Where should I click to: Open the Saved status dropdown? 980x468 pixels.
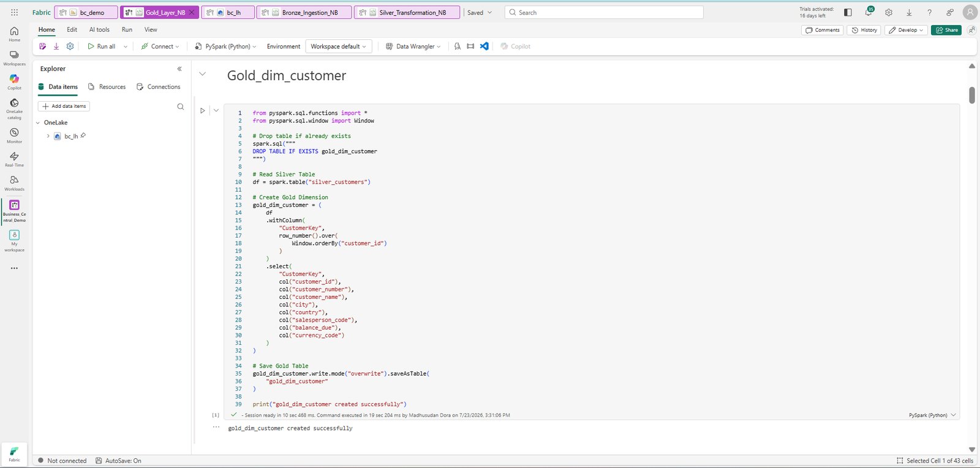coord(480,12)
